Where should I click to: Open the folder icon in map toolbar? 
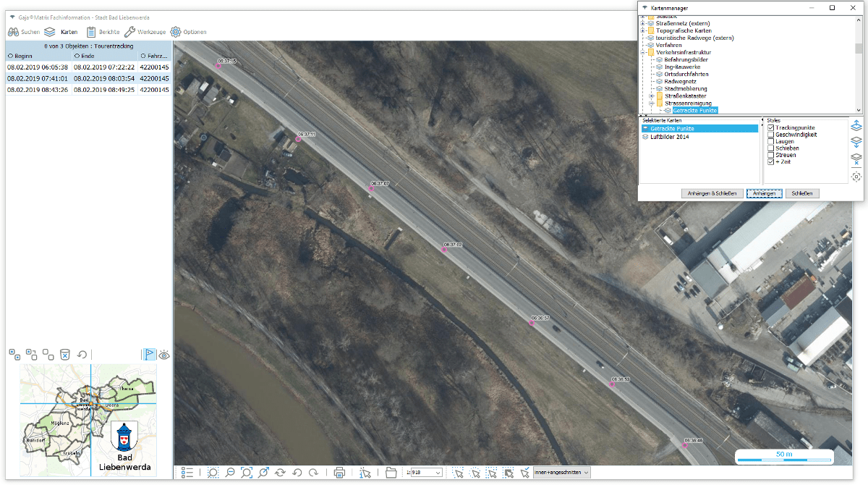pos(391,473)
